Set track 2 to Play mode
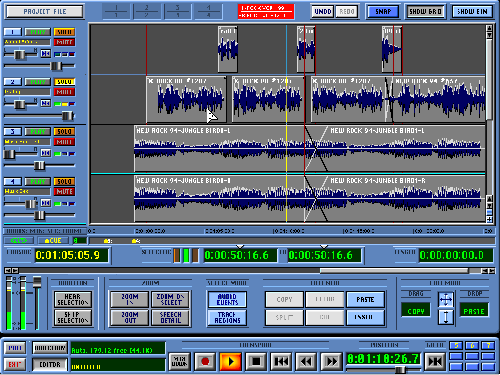This screenshot has width=500, height=375. pyautogui.click(x=38, y=82)
